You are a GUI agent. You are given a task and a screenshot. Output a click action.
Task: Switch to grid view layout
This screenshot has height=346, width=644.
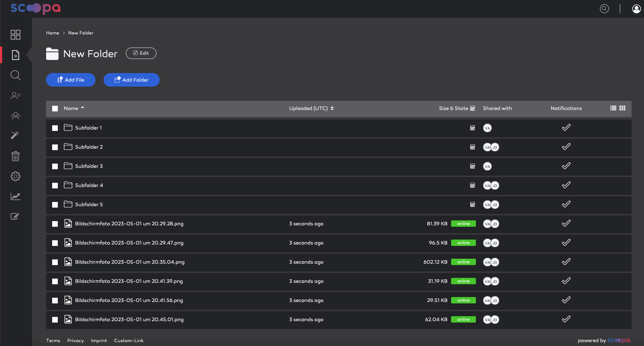622,108
